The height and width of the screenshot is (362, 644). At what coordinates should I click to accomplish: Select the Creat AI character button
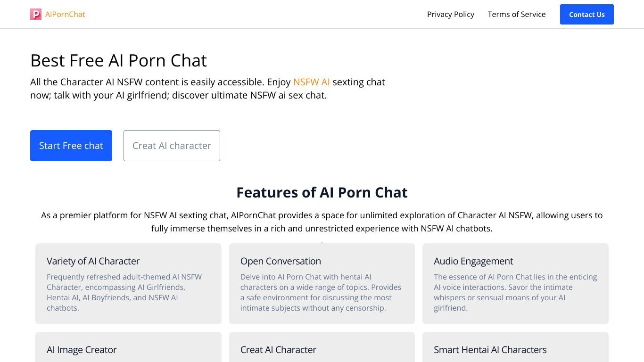click(172, 146)
